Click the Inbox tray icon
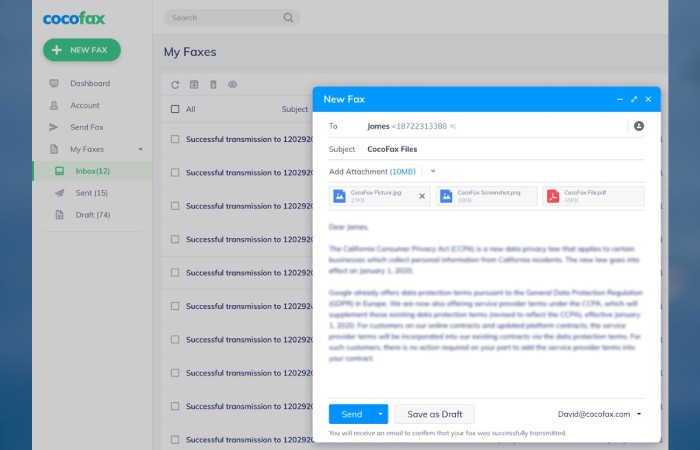Image resolution: width=700 pixels, height=450 pixels. click(59, 171)
